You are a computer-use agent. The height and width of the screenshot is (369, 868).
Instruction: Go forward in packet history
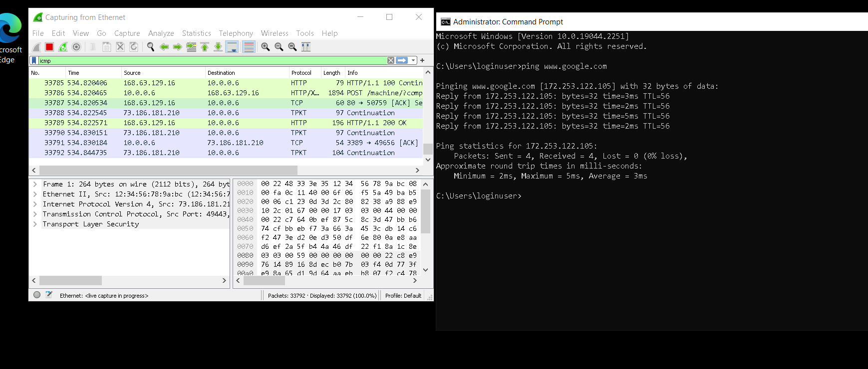click(178, 47)
